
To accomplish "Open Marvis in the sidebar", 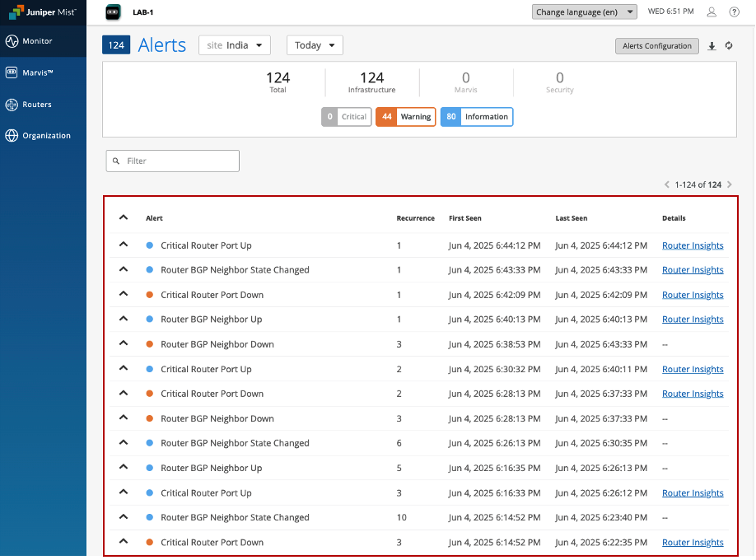I will 37,72.
